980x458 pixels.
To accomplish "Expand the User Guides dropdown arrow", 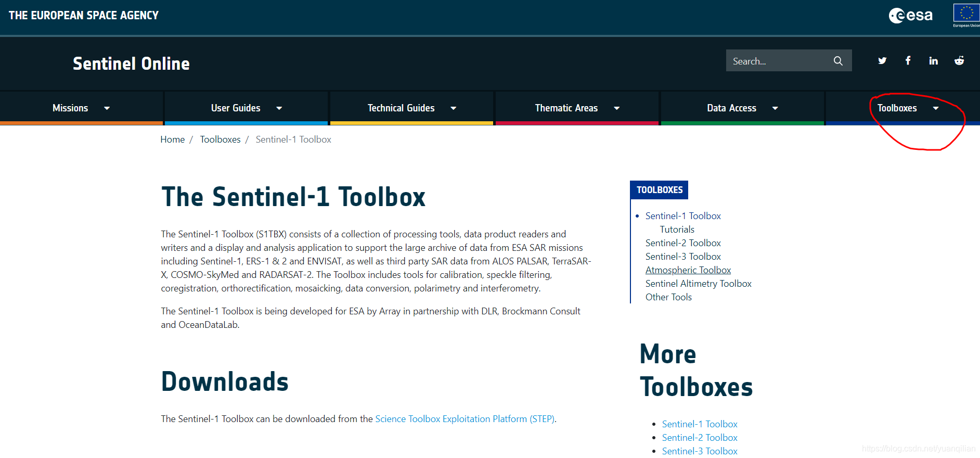I will (279, 108).
